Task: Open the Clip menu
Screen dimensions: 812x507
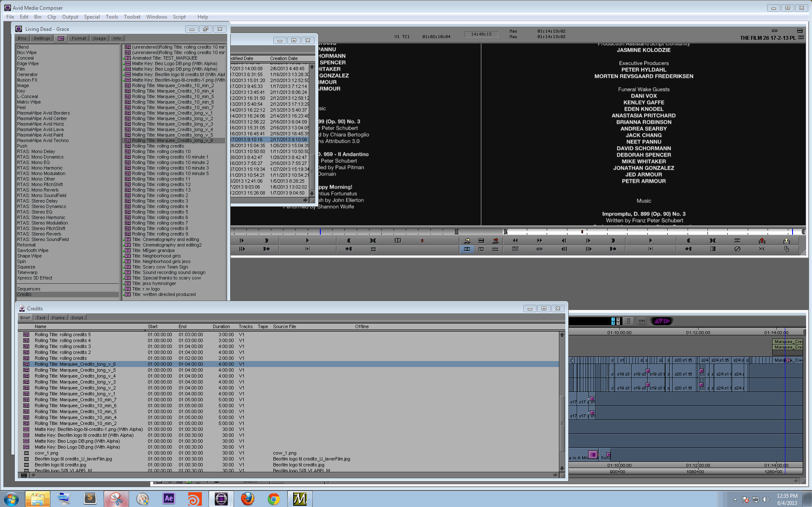Action: (52, 17)
